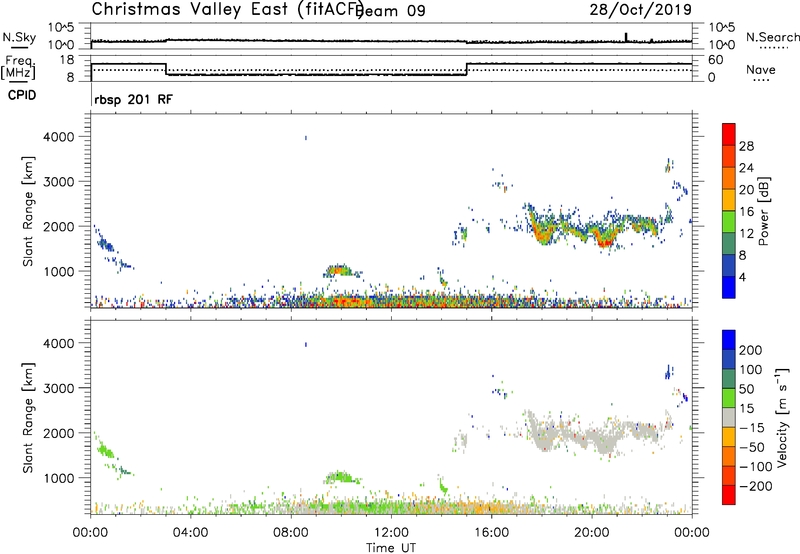Click the '60' Nave axis label
Screen dimensions: 800x554
(x=716, y=60)
